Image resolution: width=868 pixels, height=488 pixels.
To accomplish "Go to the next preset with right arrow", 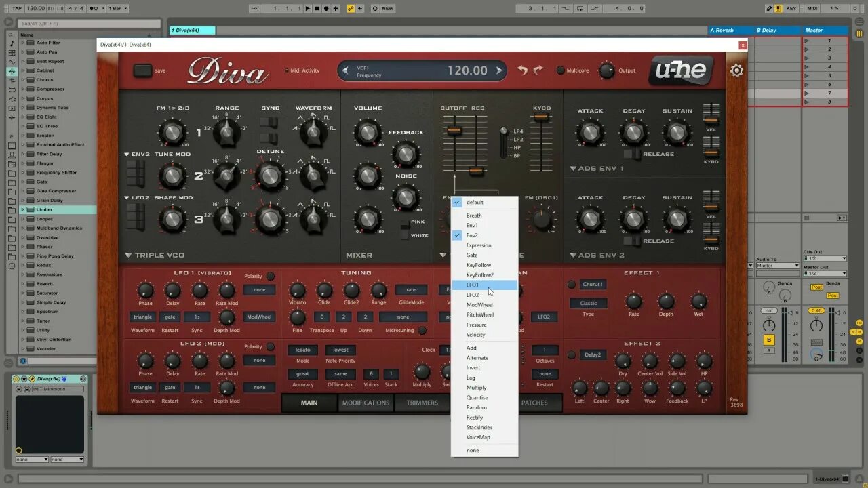I will click(499, 70).
